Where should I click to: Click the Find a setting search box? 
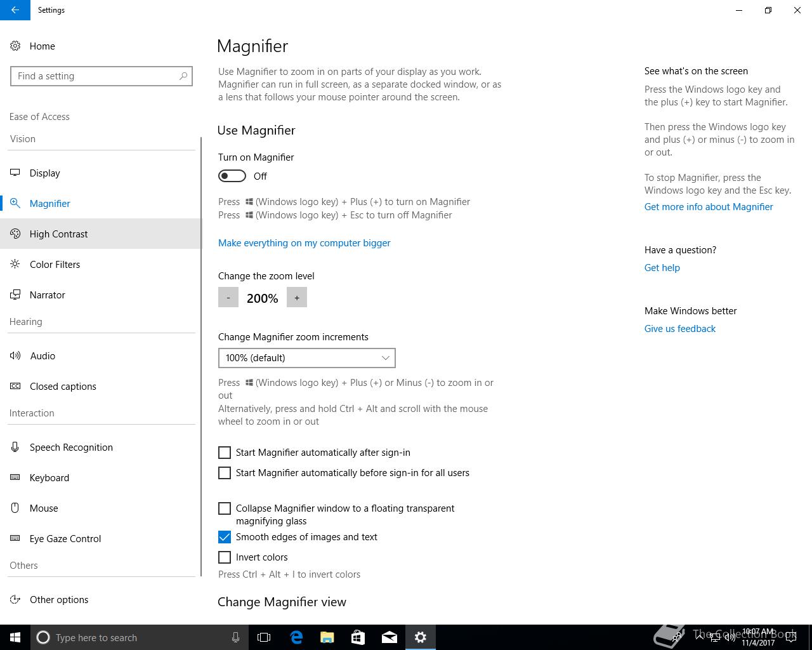tap(101, 76)
